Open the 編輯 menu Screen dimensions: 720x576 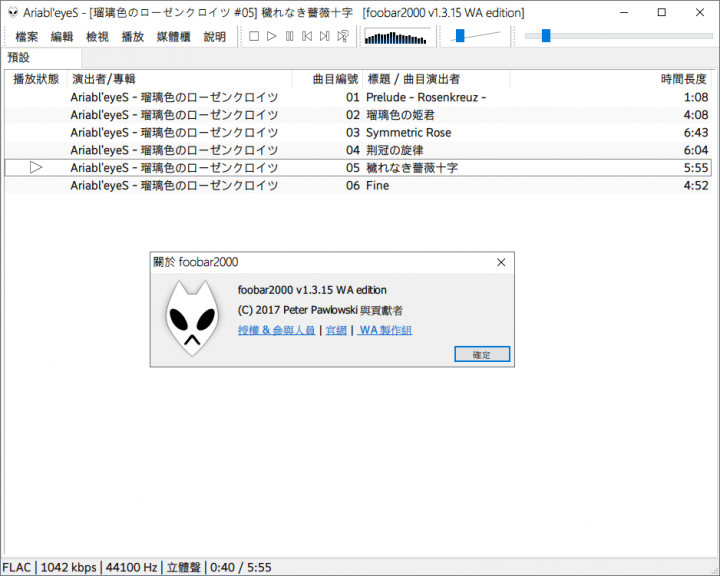pyautogui.click(x=62, y=37)
